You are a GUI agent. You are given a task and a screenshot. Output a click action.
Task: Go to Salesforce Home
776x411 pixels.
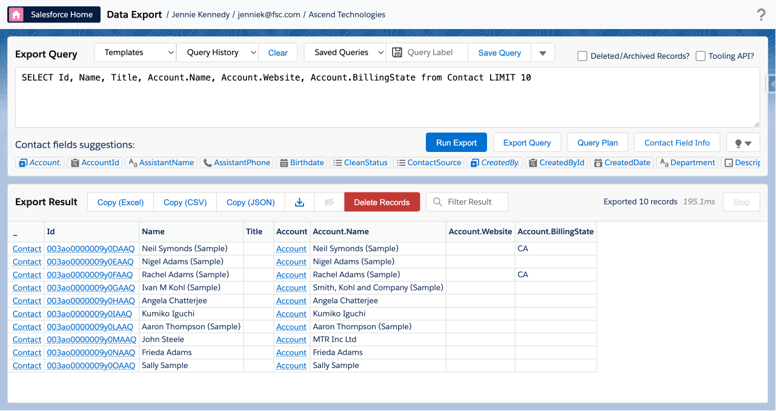[54, 14]
